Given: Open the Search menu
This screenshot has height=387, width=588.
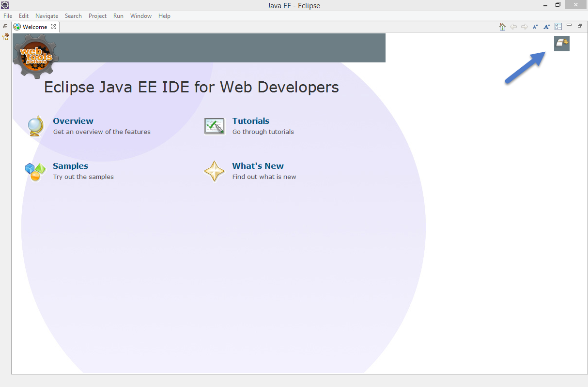Looking at the screenshot, I should (x=73, y=16).
